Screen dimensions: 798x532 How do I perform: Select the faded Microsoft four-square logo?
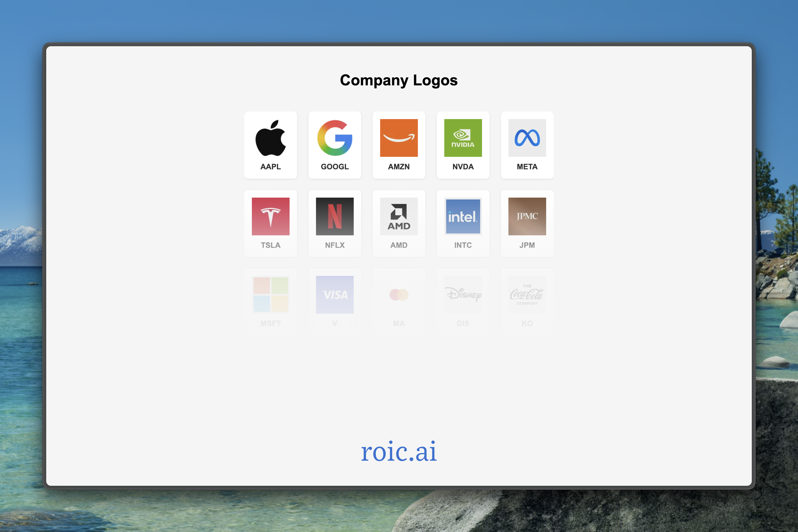[270, 295]
